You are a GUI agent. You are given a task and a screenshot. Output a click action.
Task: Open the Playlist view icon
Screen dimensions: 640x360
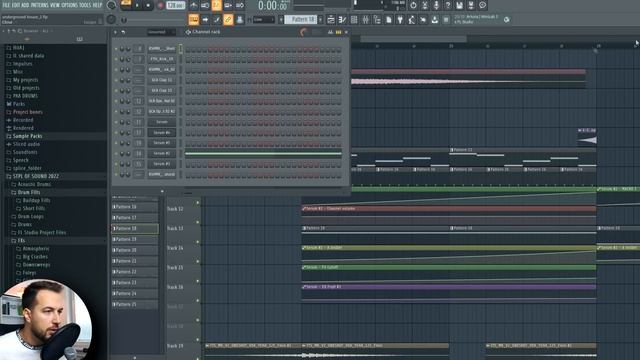click(331, 19)
